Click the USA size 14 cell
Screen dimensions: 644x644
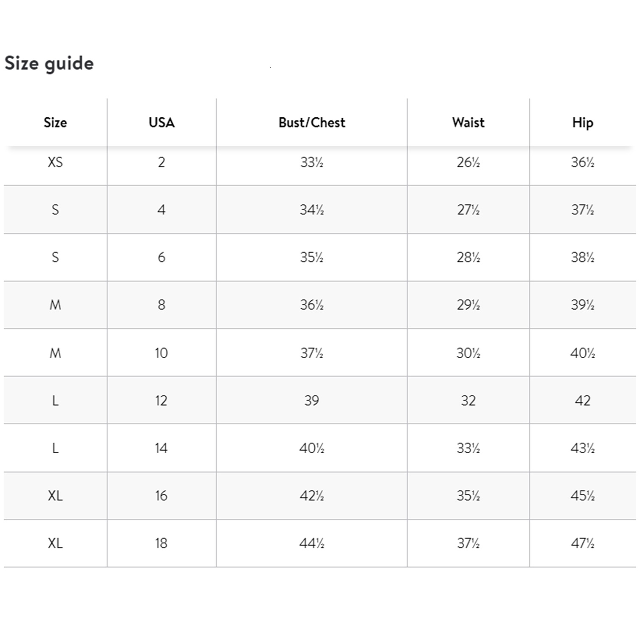[161, 448]
